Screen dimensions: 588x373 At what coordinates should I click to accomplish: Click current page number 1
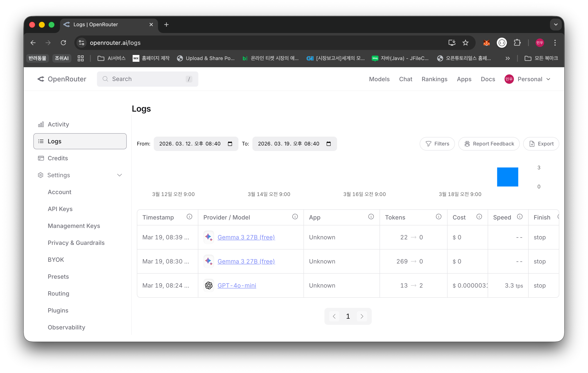(348, 316)
